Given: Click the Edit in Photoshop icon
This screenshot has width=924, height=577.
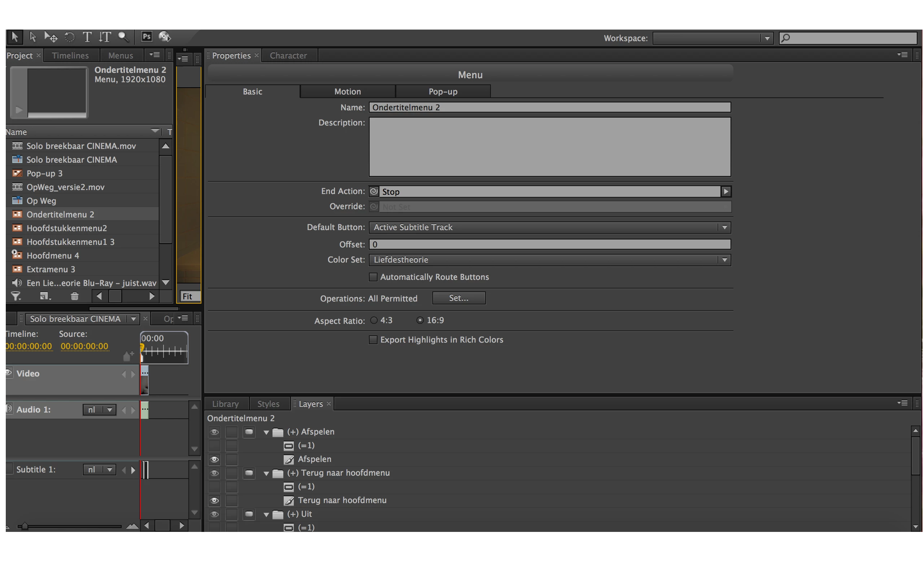Looking at the screenshot, I should click(147, 37).
